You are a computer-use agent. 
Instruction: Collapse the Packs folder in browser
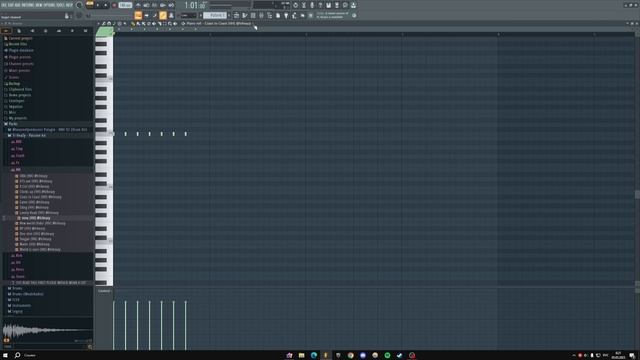coord(13,124)
